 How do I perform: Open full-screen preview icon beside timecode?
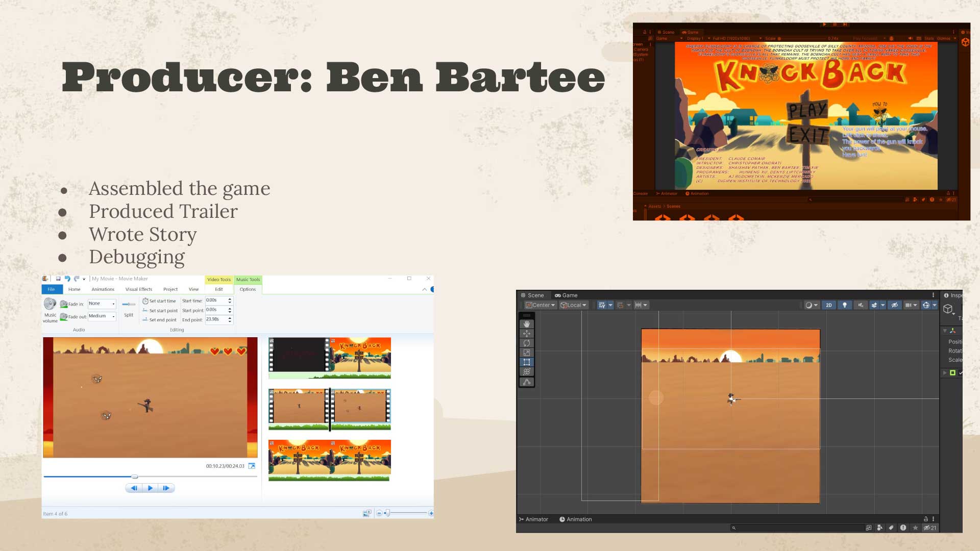(x=252, y=466)
